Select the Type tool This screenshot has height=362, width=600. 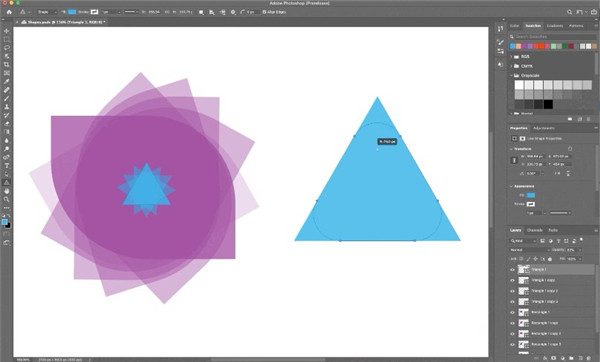pyautogui.click(x=7, y=166)
